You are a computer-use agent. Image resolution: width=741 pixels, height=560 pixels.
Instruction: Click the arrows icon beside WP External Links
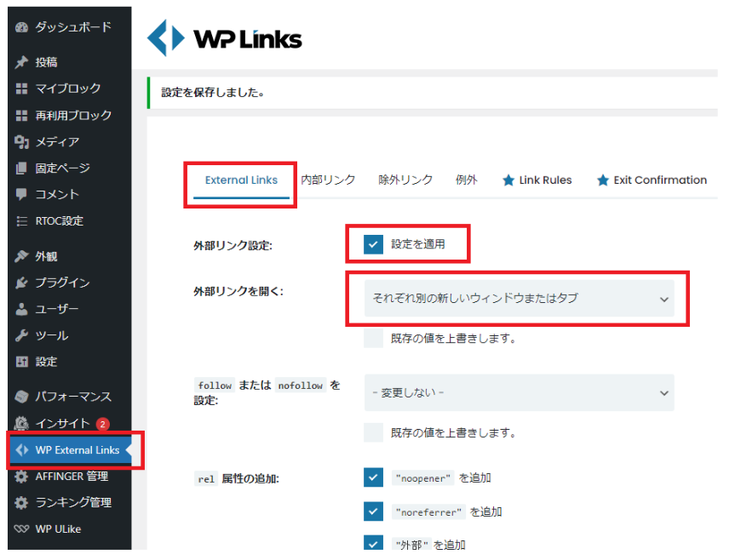22,450
